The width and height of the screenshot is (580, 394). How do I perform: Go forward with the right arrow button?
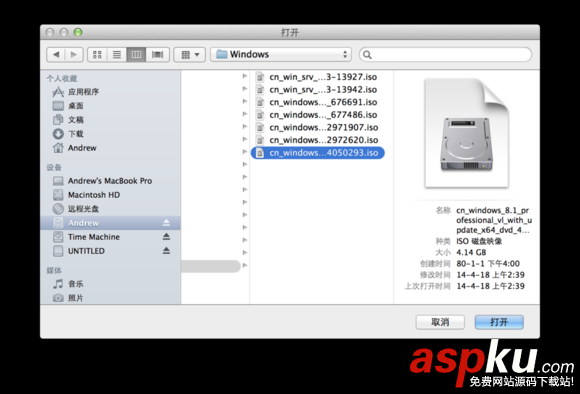point(74,55)
